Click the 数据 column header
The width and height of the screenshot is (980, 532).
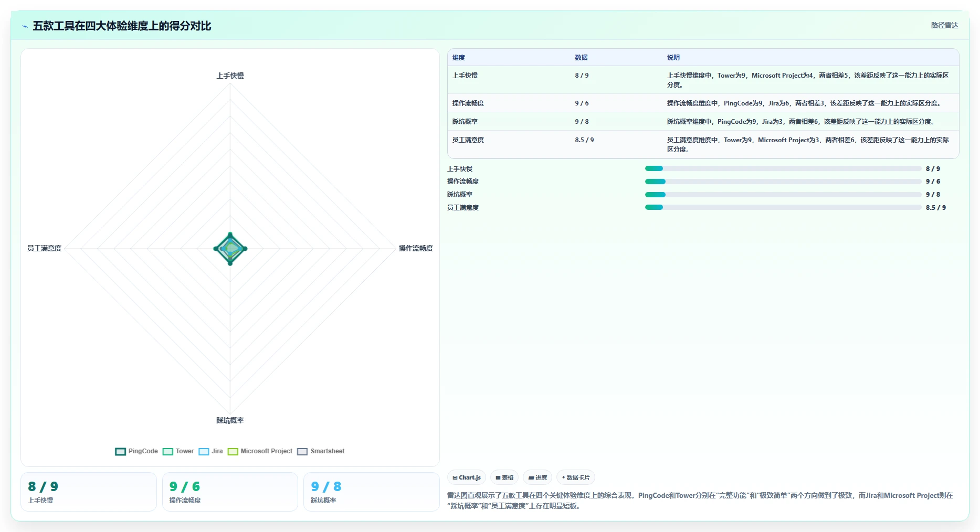point(581,58)
